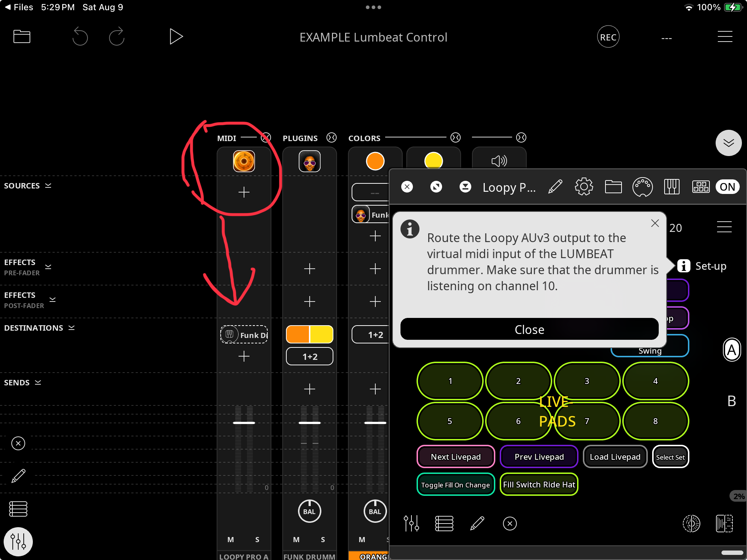This screenshot has width=747, height=560.
Task: Trigger live pad 4
Action: click(655, 381)
